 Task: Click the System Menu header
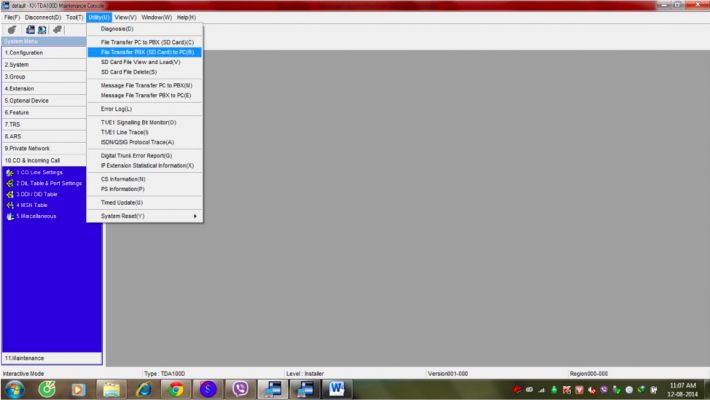coord(44,41)
